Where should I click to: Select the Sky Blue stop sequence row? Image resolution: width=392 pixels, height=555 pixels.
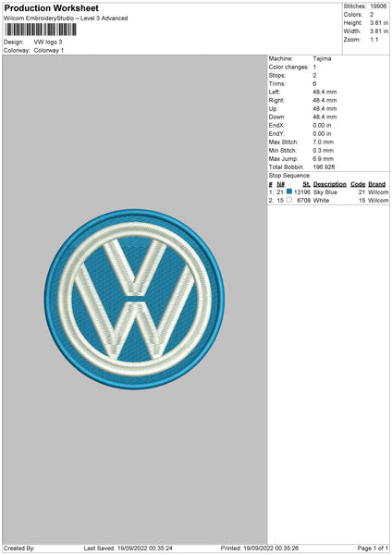tap(328, 192)
